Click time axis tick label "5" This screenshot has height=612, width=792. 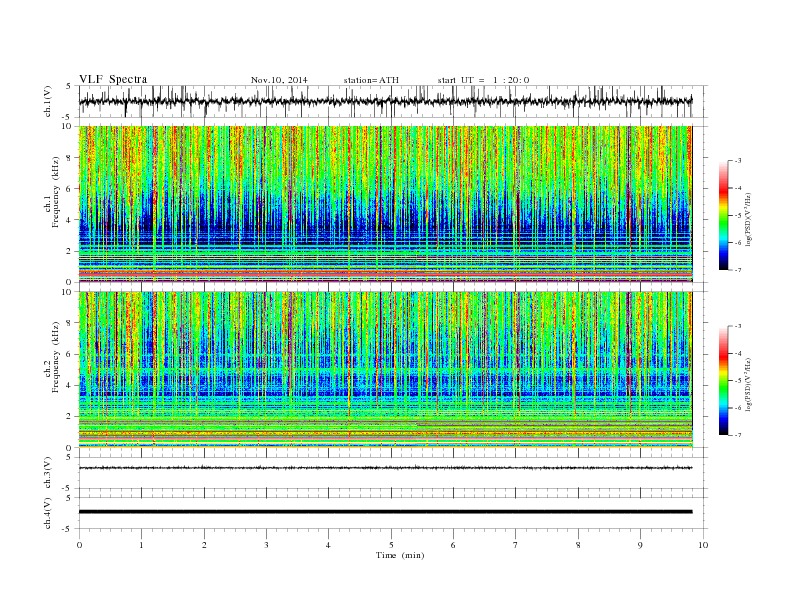pyautogui.click(x=391, y=545)
